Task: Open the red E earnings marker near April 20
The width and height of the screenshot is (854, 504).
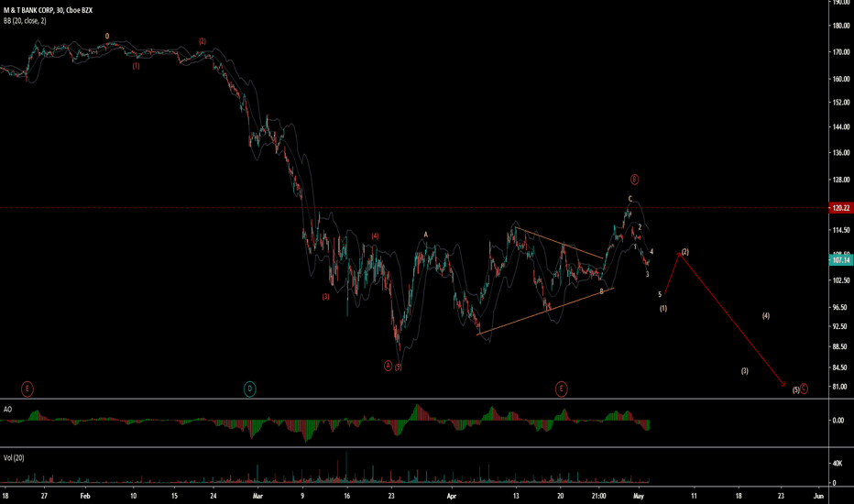Action: pos(561,389)
